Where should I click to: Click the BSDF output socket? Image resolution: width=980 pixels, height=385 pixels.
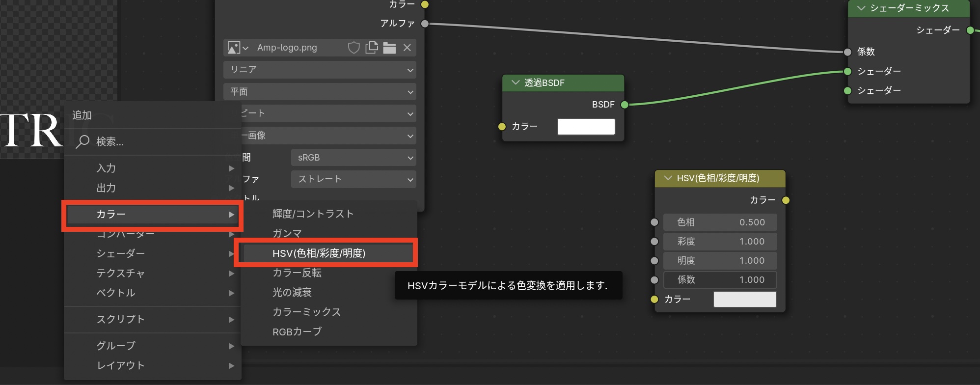coord(625,105)
